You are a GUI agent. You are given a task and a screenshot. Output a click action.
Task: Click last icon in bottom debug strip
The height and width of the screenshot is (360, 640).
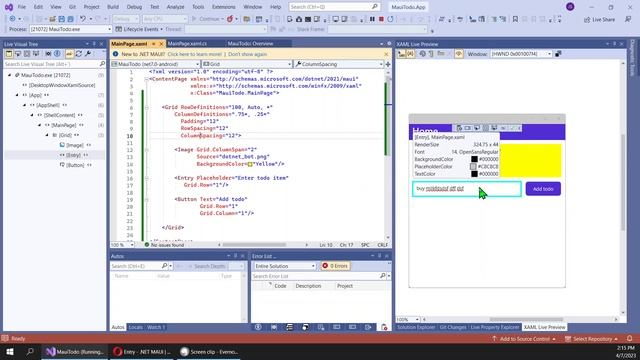[x=384, y=327]
